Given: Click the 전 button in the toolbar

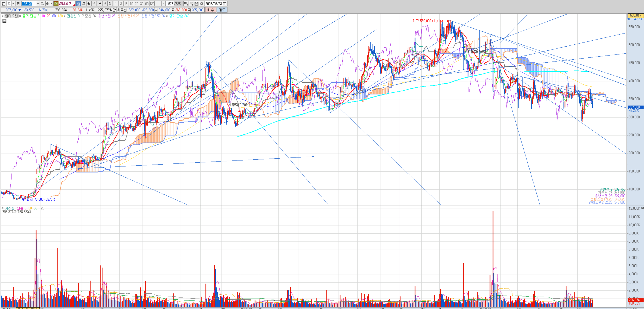Looking at the screenshot, I should coord(18,3).
